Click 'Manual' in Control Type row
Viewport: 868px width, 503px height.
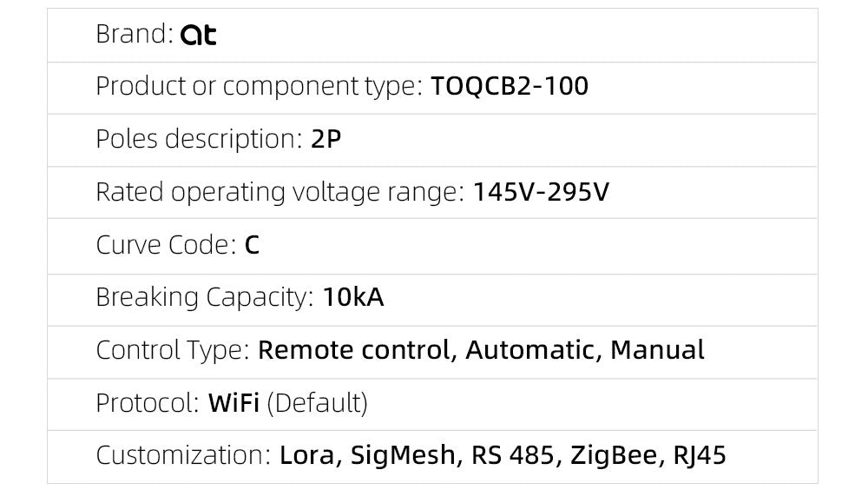coord(657,350)
